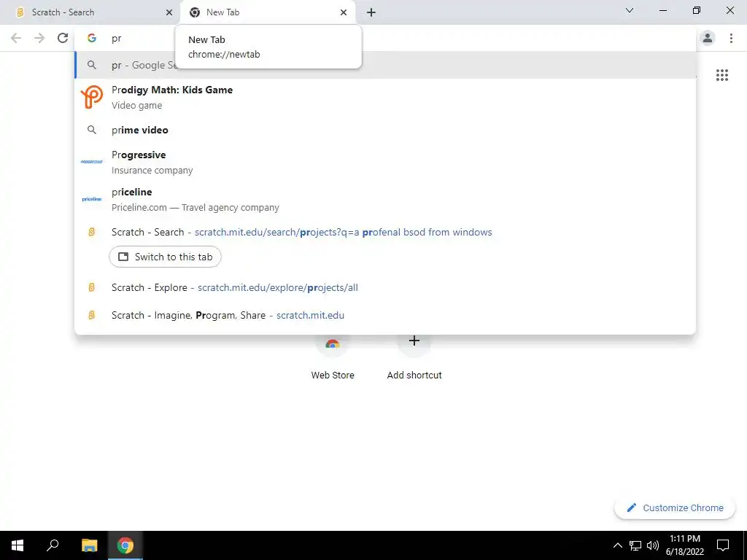Close the New Tab tab

344,12
